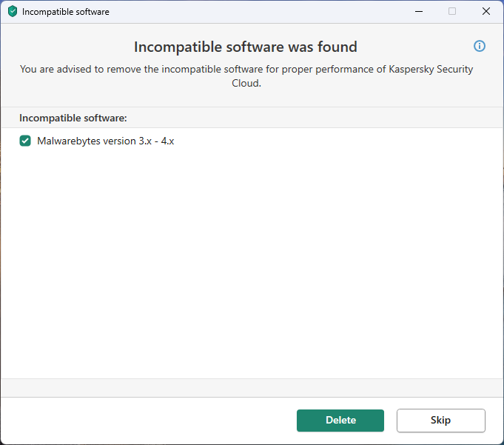The image size is (504, 445).
Task: Click the greyed-out maximize window icon
Action: [452, 12]
